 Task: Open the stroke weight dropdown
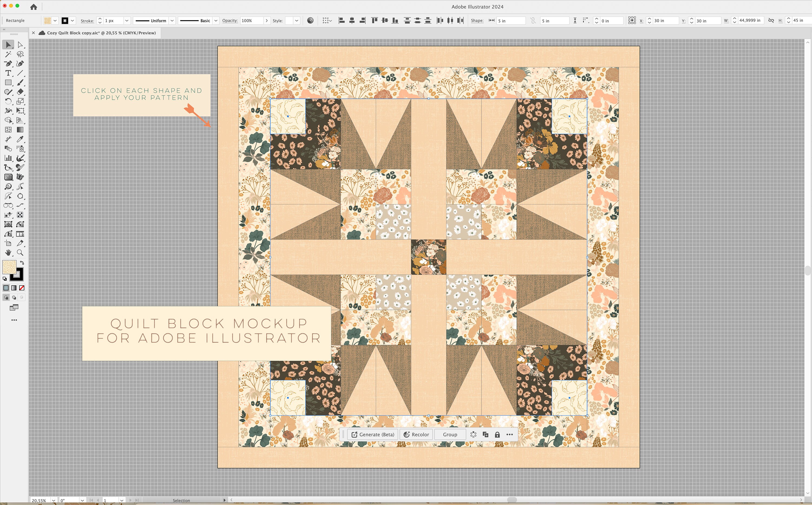pos(127,20)
